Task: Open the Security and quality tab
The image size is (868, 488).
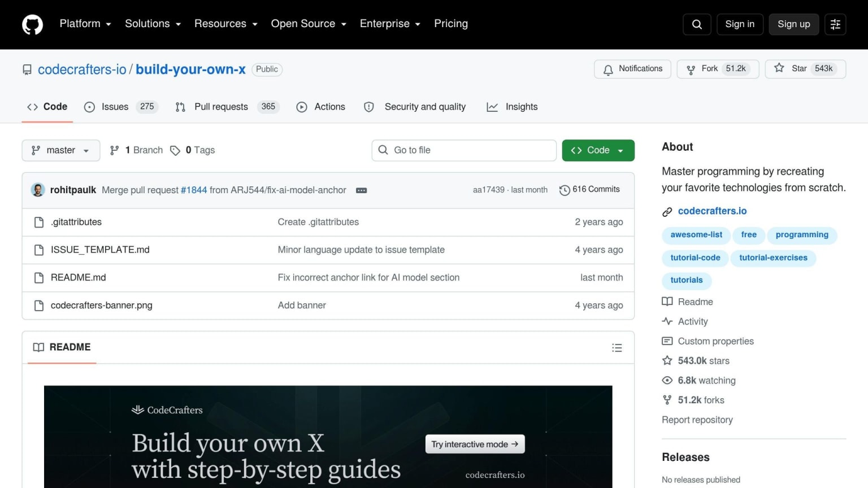Action: click(415, 107)
